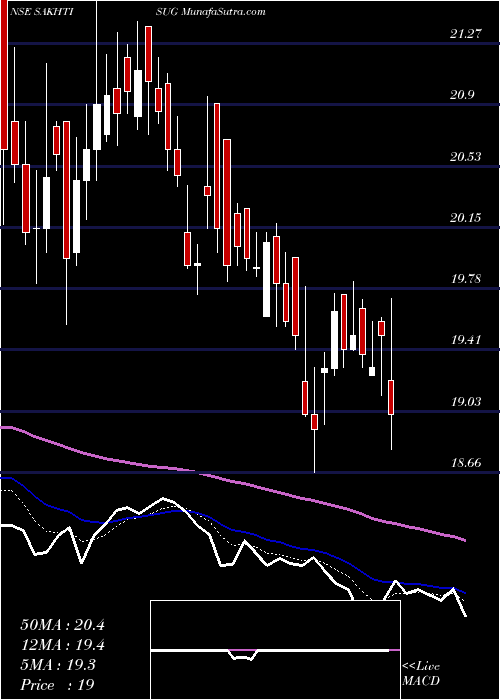Click the Price : 19 readout
500x700 pixels.
[x=57, y=685]
